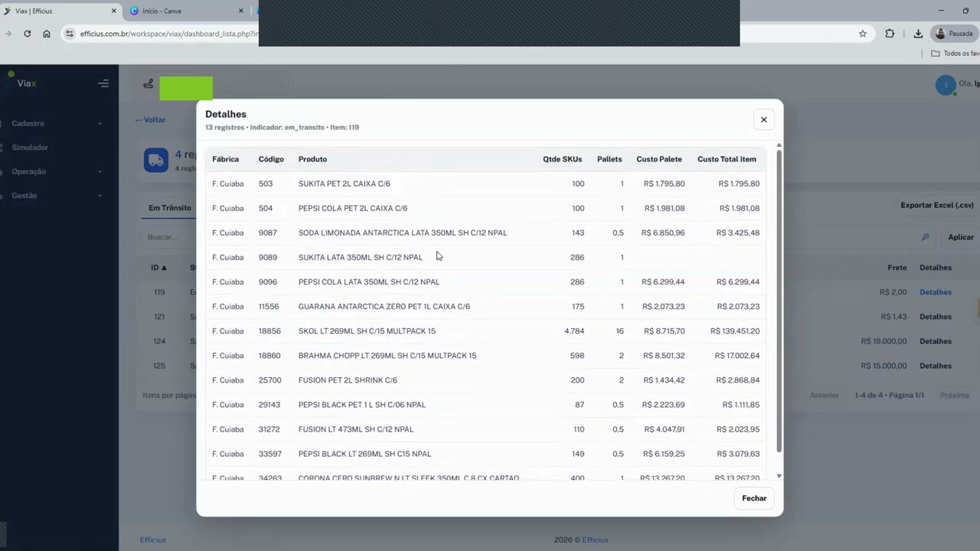Click the search magnifier icon

click(925, 237)
